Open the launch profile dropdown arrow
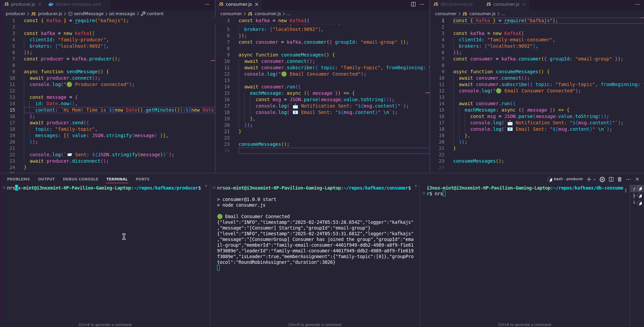 [x=595, y=179]
